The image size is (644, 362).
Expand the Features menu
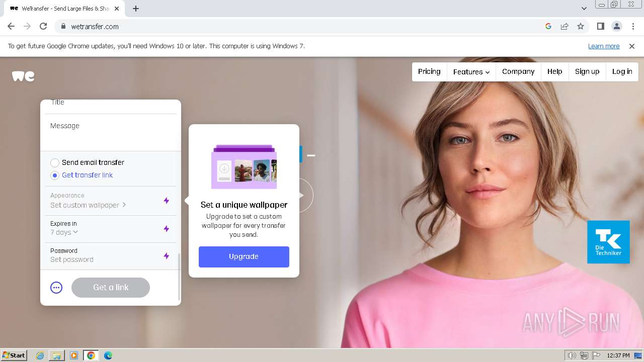click(471, 72)
